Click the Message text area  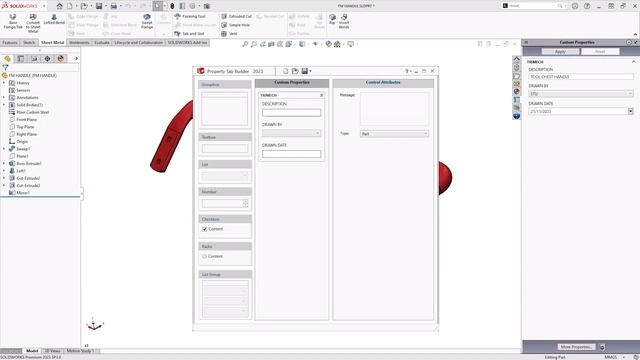(394, 109)
